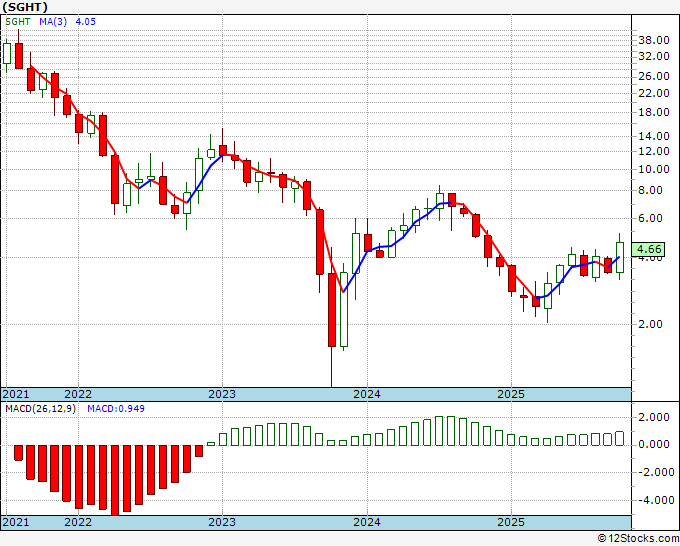The width and height of the screenshot is (680, 546).
Task: Click the 2021 label on price timeline
Action: coord(16,394)
